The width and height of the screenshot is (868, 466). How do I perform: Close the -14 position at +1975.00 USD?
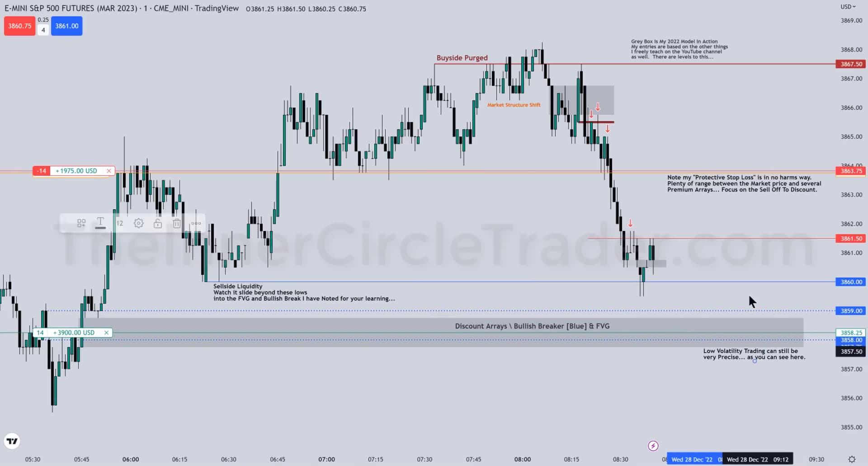109,171
